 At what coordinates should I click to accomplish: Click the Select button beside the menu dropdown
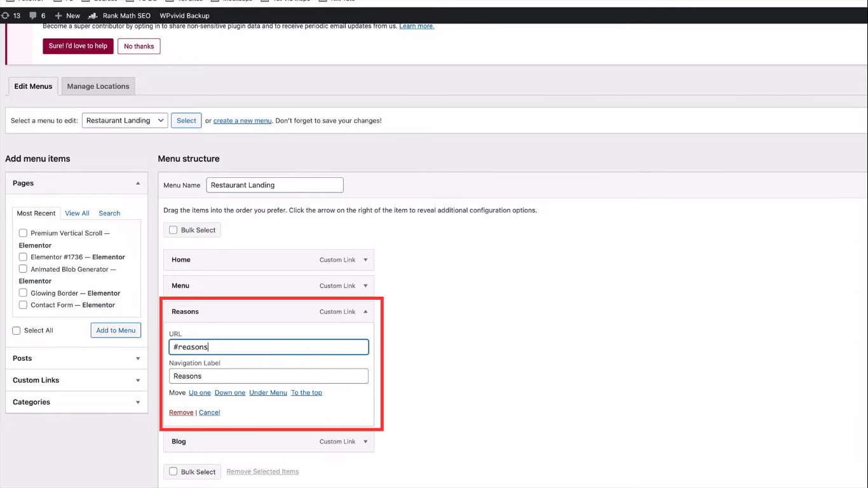(186, 120)
